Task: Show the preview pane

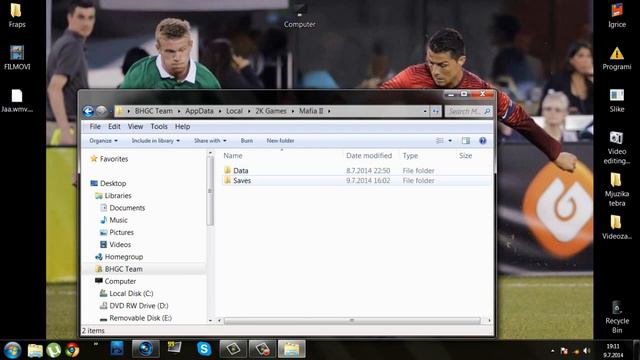Action: coord(466,140)
